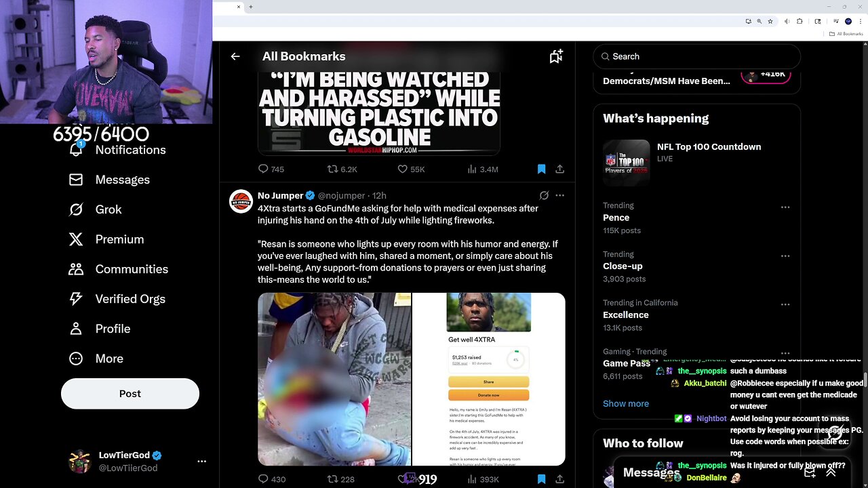Go to Verified Orgs

click(117, 299)
